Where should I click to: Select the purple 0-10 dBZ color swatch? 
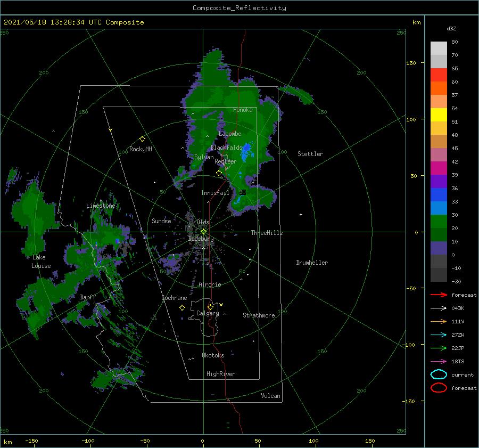click(x=439, y=248)
